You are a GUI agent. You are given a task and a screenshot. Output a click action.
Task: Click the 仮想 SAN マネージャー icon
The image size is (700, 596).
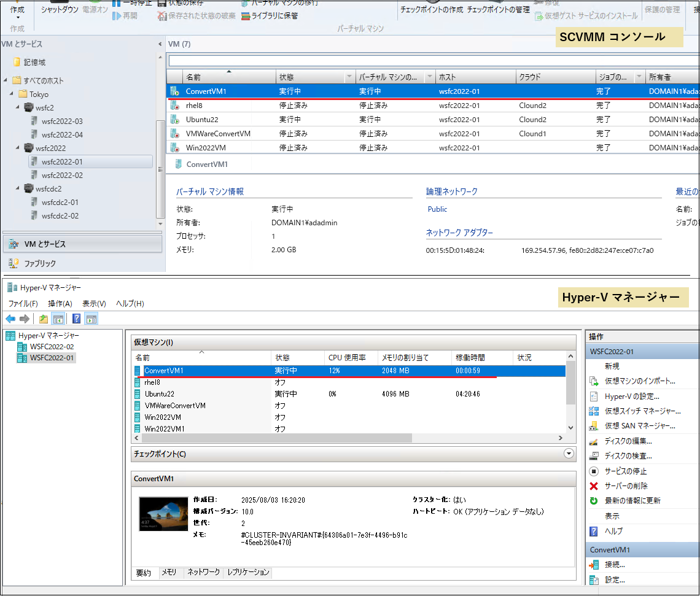(x=594, y=426)
